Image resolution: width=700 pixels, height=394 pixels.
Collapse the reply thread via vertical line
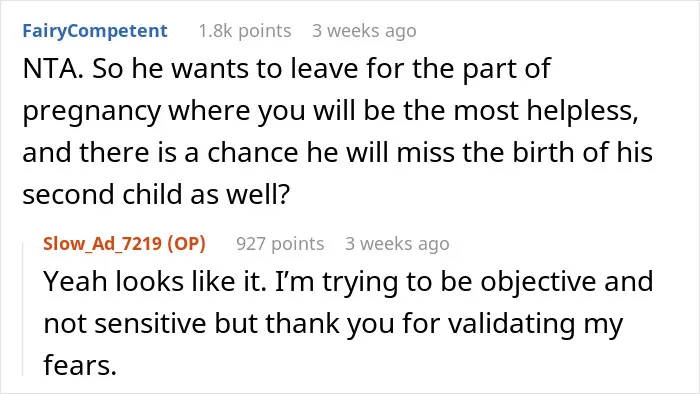coord(23,309)
